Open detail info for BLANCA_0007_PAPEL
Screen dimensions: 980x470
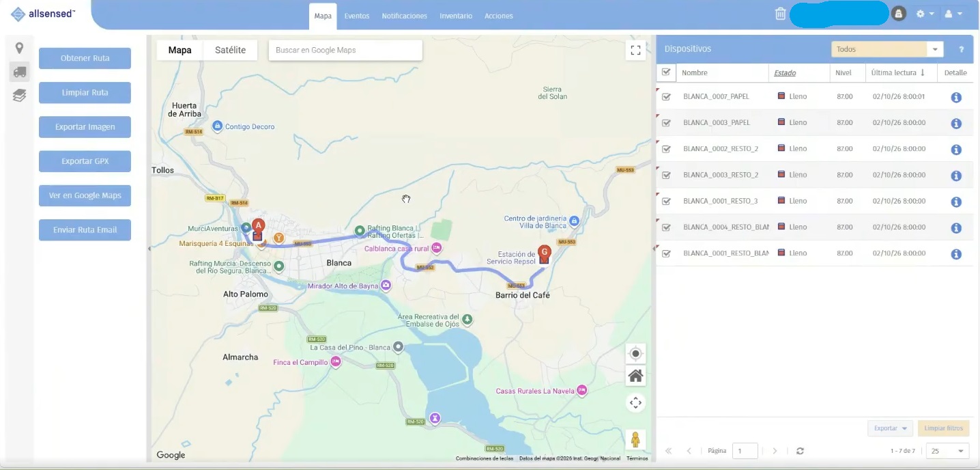point(956,97)
